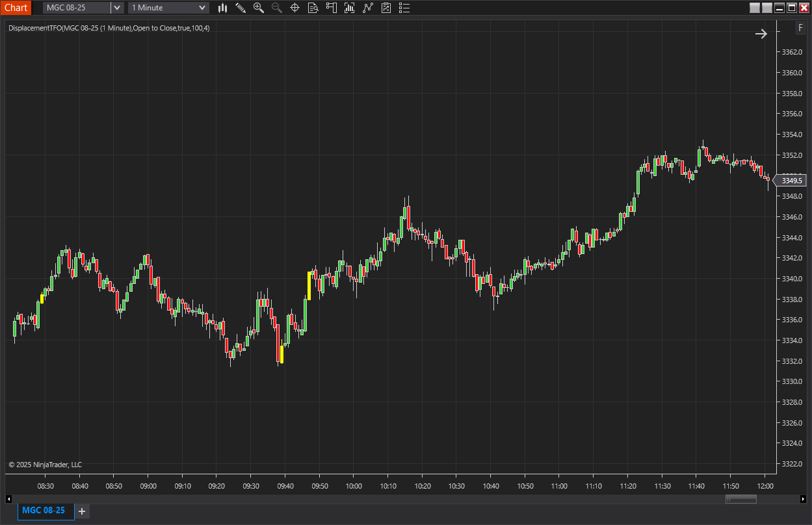812x525 pixels.
Task: Click the horizontal scrollbar left arrow
Action: click(8, 499)
